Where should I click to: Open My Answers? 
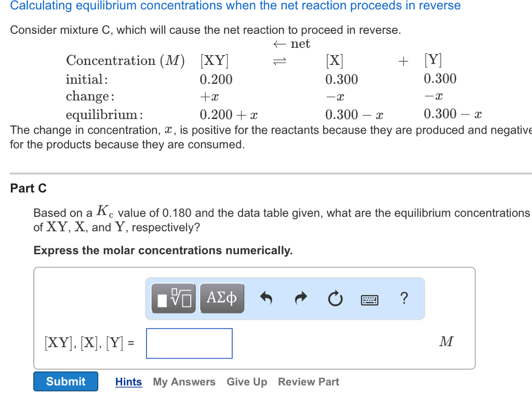click(184, 382)
